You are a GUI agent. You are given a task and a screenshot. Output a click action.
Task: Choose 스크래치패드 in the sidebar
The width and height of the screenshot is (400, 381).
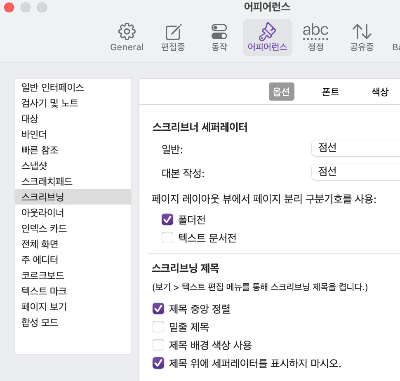coord(73,181)
